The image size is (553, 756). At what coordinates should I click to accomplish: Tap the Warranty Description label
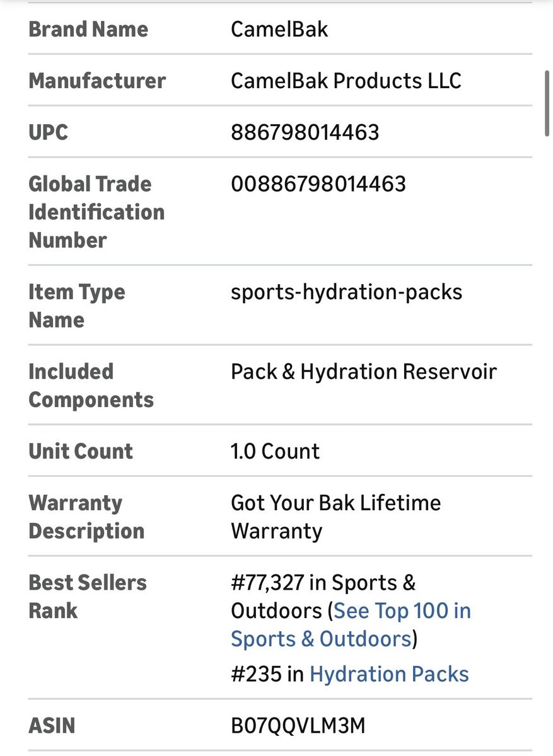(x=86, y=517)
